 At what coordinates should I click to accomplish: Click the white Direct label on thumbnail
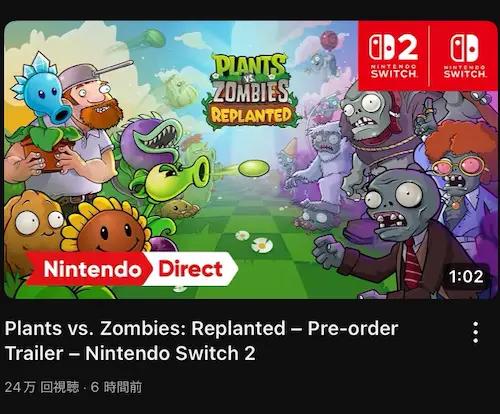tap(191, 269)
